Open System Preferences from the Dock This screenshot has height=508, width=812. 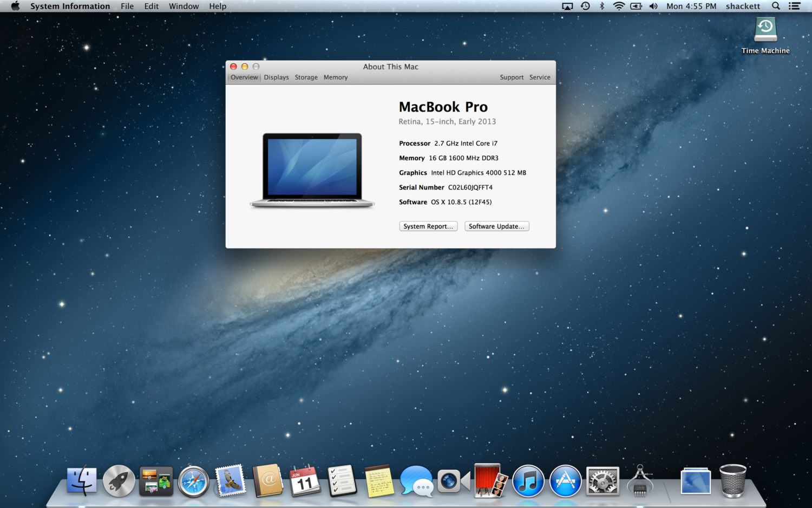pyautogui.click(x=602, y=480)
